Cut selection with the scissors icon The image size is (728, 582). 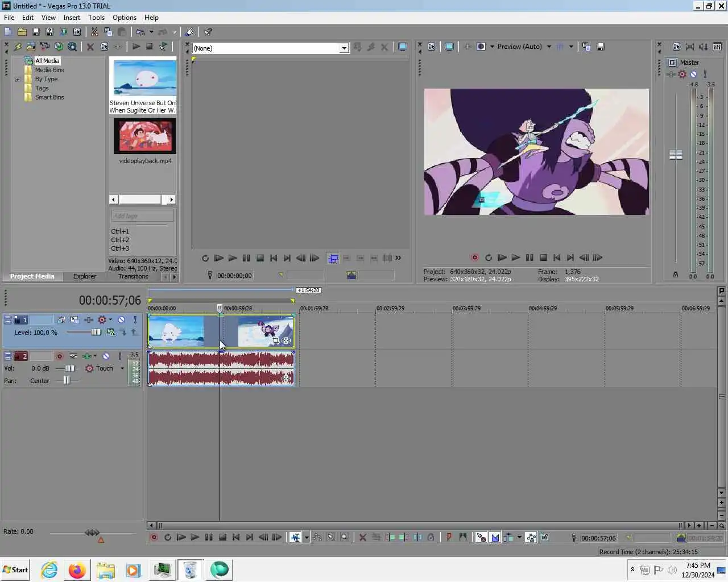tap(94, 32)
